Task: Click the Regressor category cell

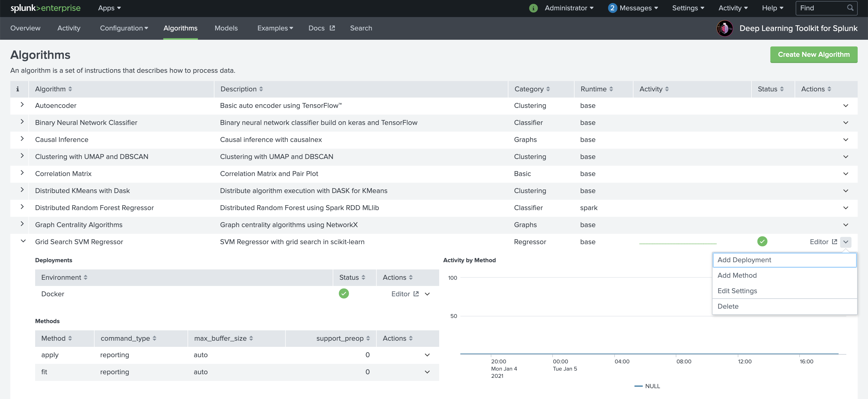Action: [x=530, y=242]
